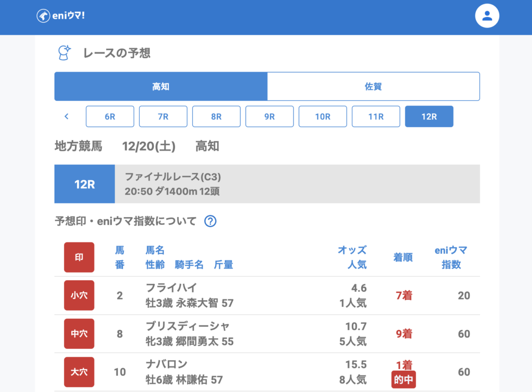Click horse name ナバロン
The width and height of the screenshot is (532, 392).
click(166, 364)
